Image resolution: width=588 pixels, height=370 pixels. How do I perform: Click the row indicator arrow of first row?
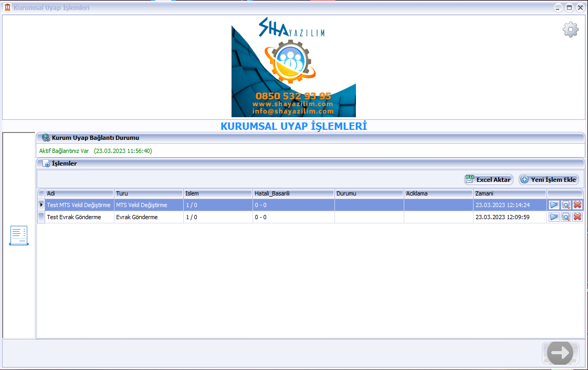click(x=41, y=205)
